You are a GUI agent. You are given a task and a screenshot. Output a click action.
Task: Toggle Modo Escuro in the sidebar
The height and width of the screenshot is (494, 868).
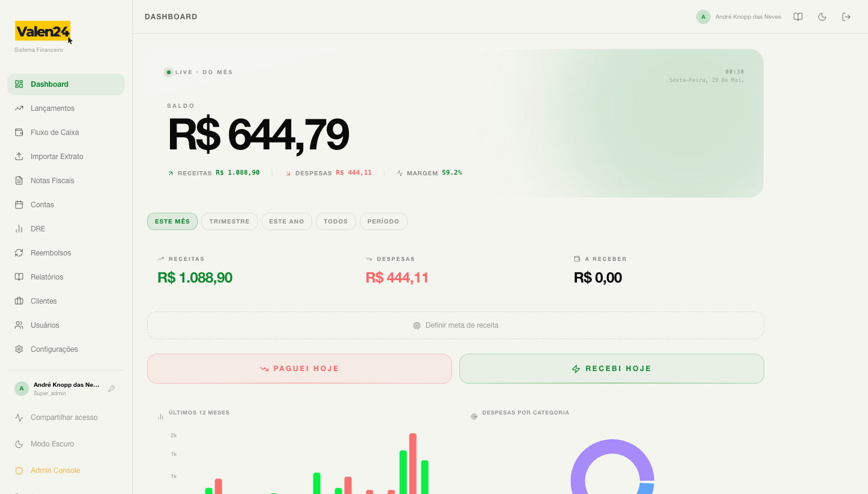tap(66, 444)
